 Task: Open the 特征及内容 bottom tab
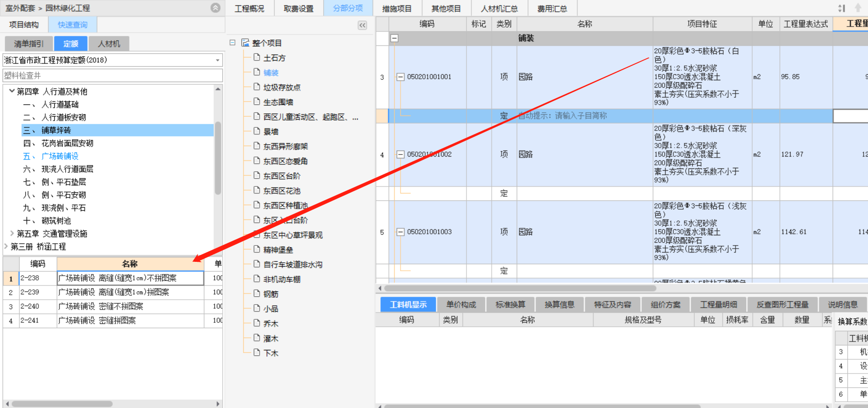(x=612, y=305)
